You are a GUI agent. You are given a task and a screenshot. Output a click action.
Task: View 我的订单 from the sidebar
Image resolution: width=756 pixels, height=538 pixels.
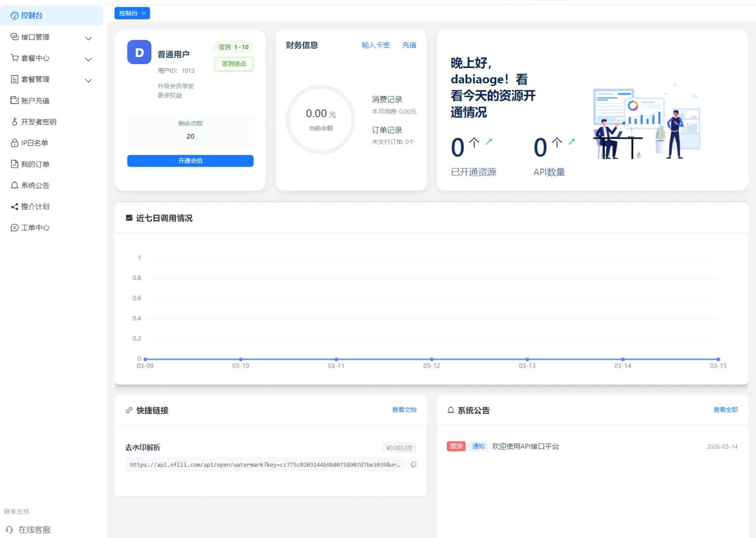[x=35, y=164]
